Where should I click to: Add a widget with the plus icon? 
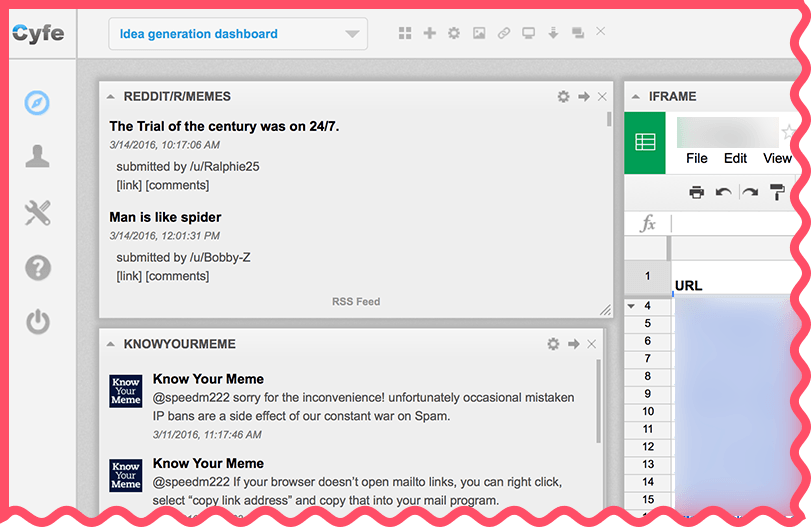429,33
